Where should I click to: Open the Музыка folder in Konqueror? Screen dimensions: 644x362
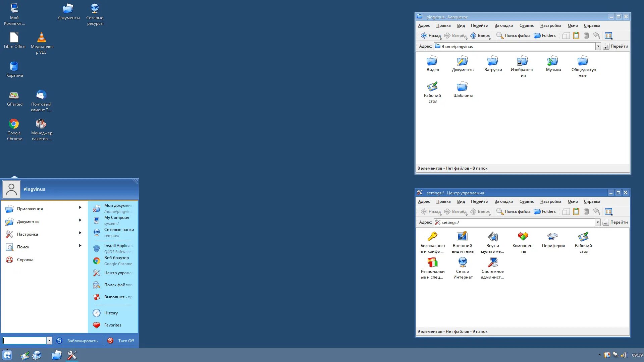(x=553, y=61)
